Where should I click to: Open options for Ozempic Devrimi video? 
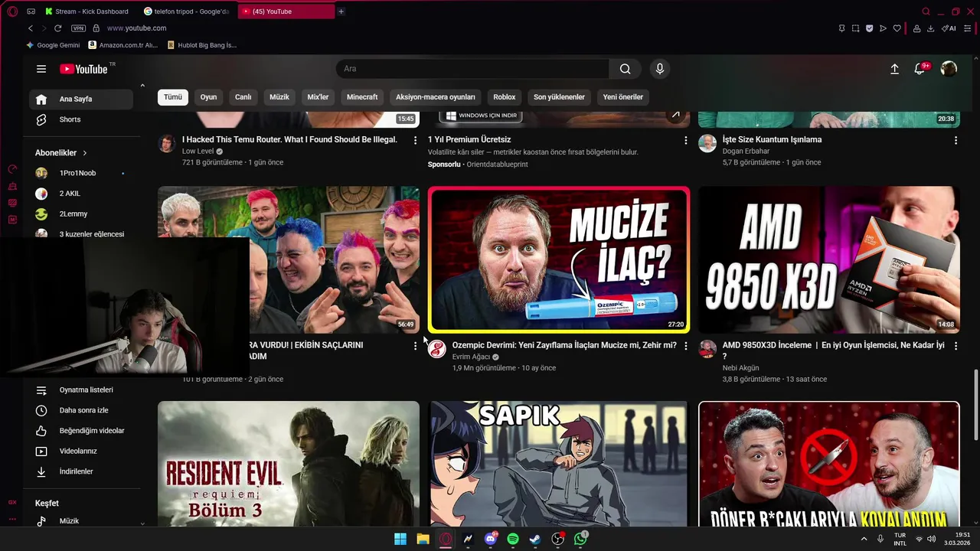685,346
